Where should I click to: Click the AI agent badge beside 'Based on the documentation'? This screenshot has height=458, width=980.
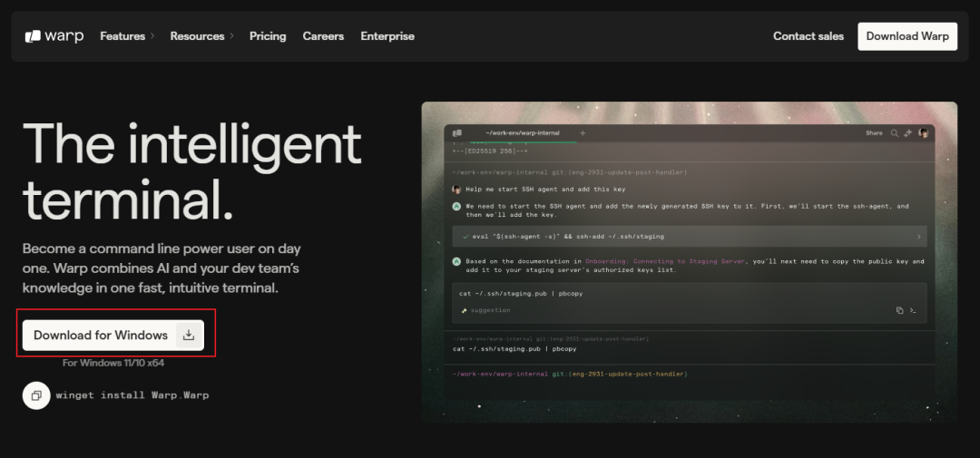(456, 262)
